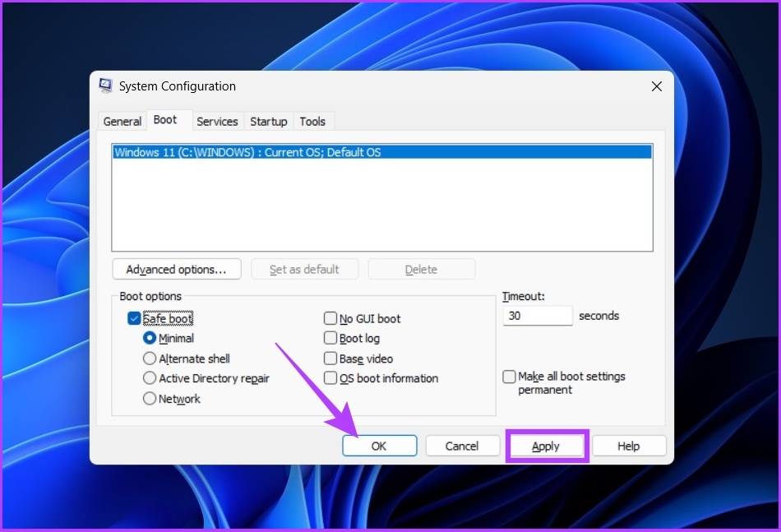Enable No GUI boot
Viewport: 781px width, 532px height.
coord(330,318)
